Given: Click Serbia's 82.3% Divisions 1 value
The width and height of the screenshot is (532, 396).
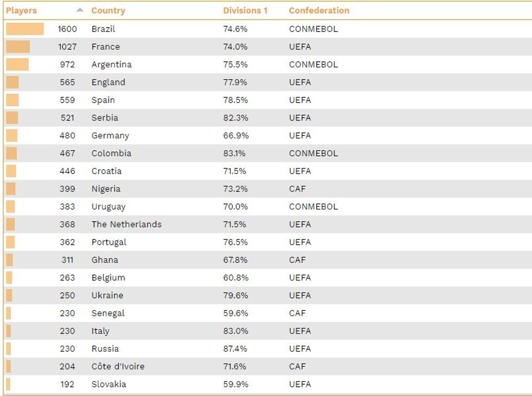Looking at the screenshot, I should (236, 118).
